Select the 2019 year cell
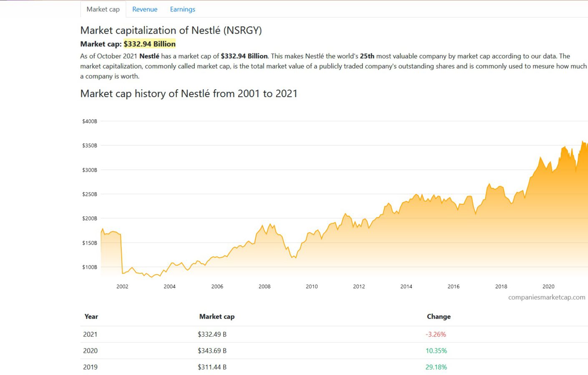Image resolution: width=588 pixels, height=375 pixels. pos(90,367)
